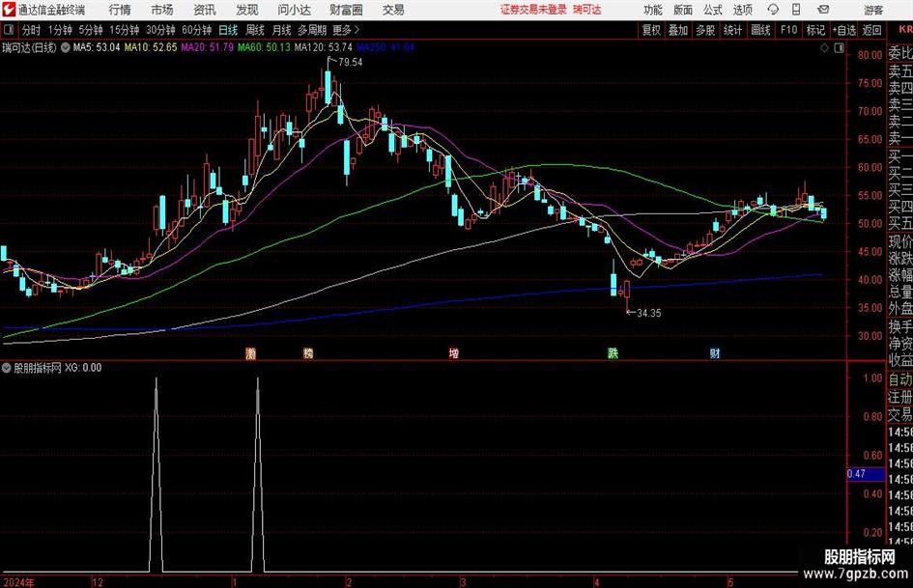Image resolution: width=913 pixels, height=588 pixels.
Task: Click the 增 event marker under the chart
Action: click(x=453, y=352)
